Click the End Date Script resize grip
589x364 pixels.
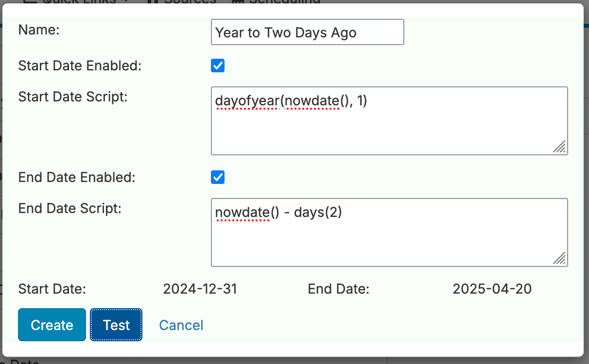pos(559,258)
